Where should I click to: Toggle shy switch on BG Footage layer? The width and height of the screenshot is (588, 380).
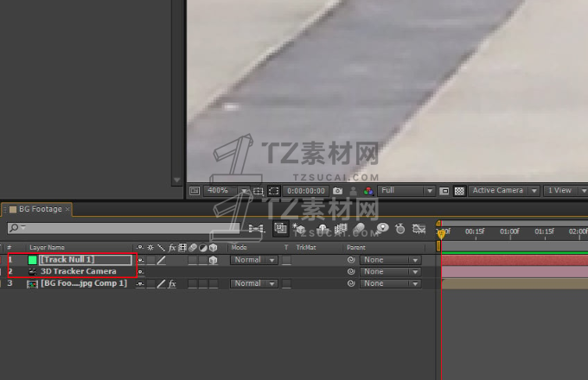[x=140, y=284]
